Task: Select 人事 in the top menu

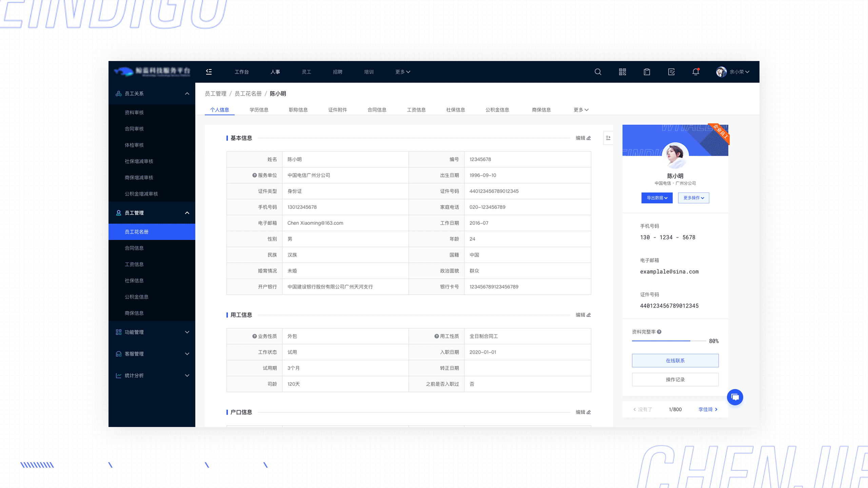Action: (x=275, y=72)
